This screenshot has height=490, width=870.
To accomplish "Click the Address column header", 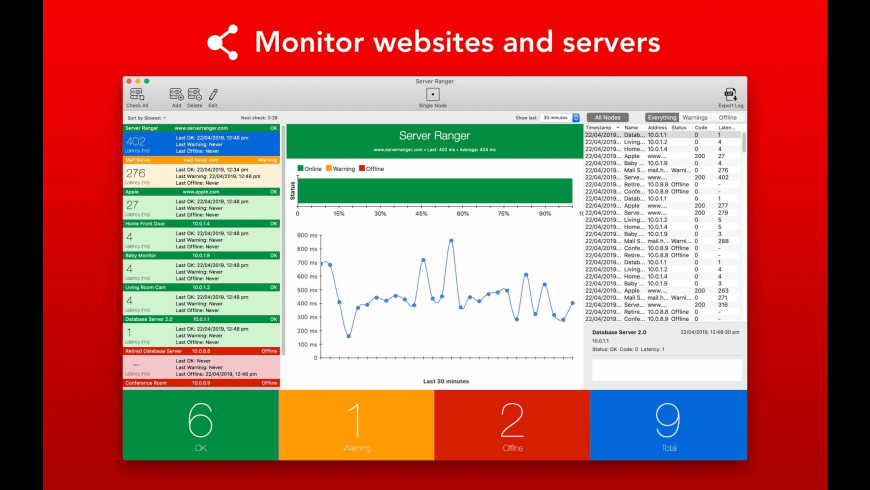I will [x=657, y=128].
